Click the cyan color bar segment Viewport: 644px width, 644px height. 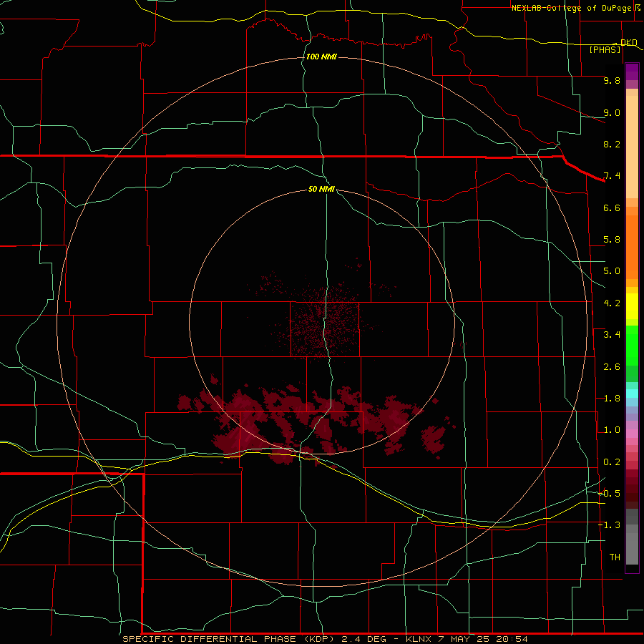632,394
